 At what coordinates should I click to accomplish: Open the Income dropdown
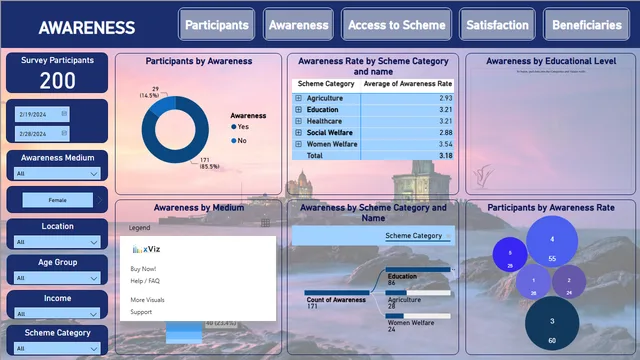tap(57, 313)
